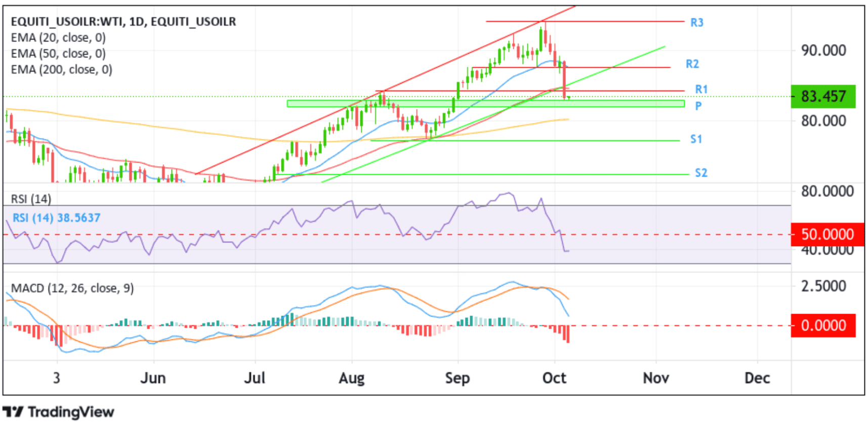Click the 90.000 price axis label
Viewport: 868px width, 432px height.
[x=823, y=51]
